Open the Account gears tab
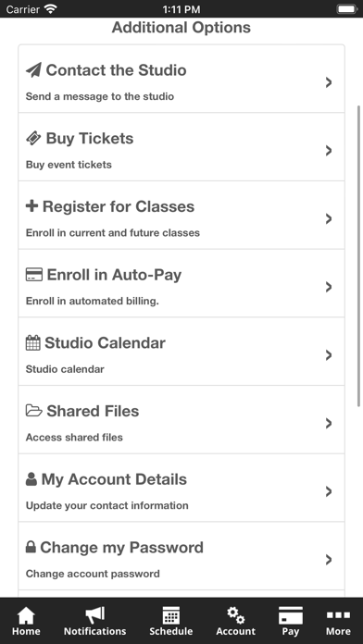The height and width of the screenshot is (644, 363). tap(236, 621)
